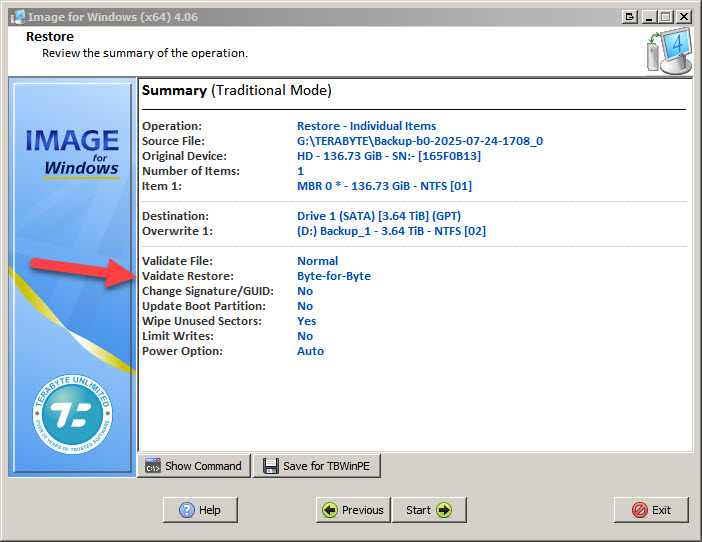Exit Image for Windows

(651, 510)
